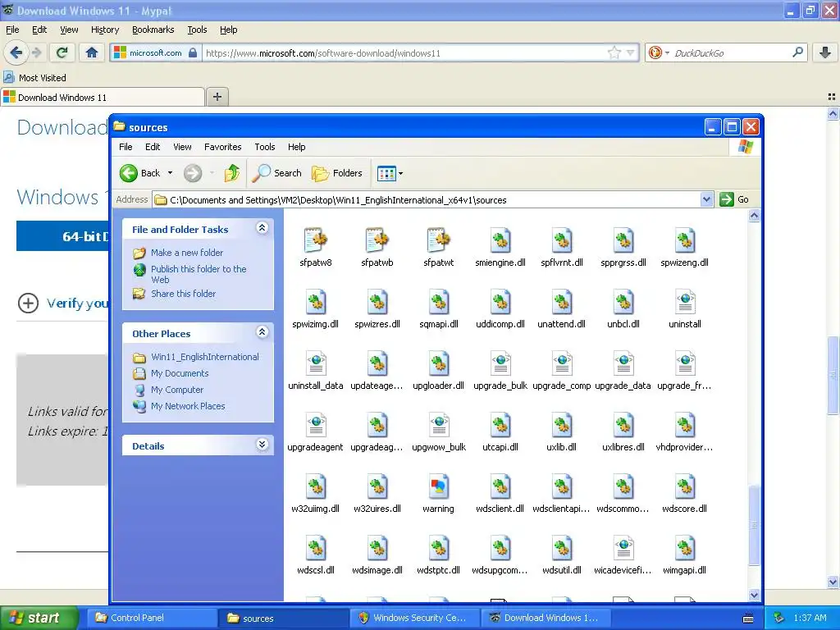Viewport: 840px width, 630px height.
Task: Select the unattend.dll file icon
Action: tap(561, 302)
